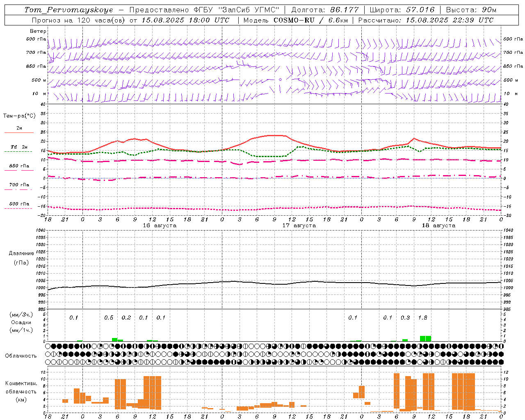Click the Широта: 57.016 header field
Screen dimensions: 525x420
[x=402, y=10]
